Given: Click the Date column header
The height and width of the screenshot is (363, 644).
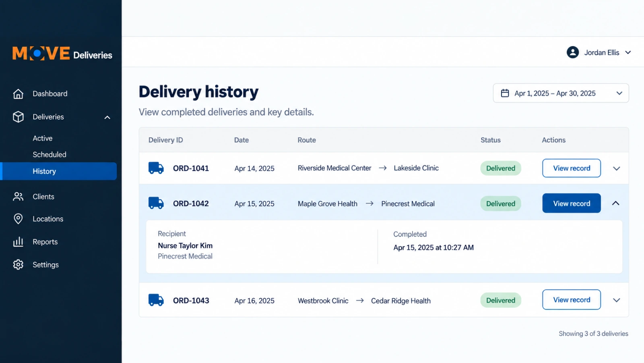Looking at the screenshot, I should (242, 140).
